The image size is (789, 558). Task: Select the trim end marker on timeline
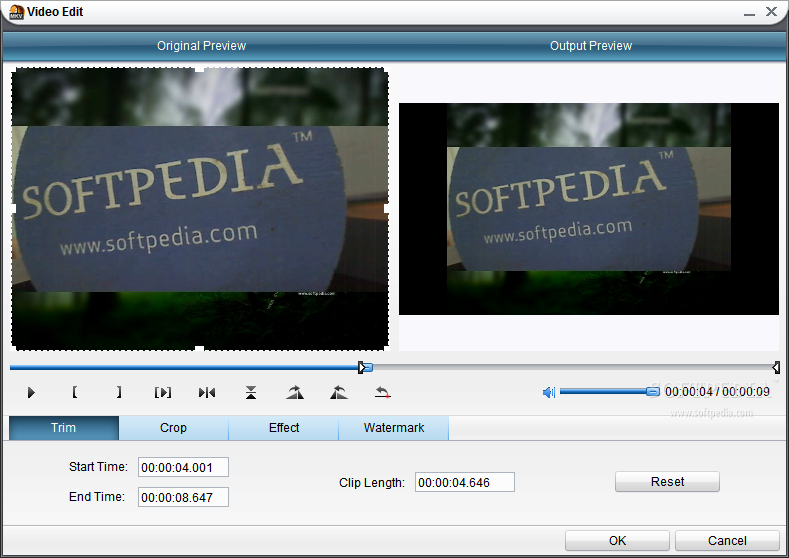[x=776, y=367]
